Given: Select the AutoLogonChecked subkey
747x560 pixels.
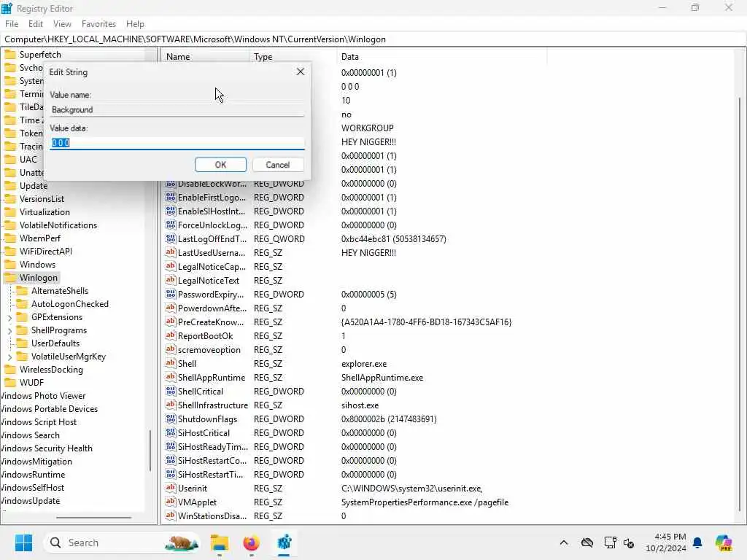Looking at the screenshot, I should pos(70,304).
